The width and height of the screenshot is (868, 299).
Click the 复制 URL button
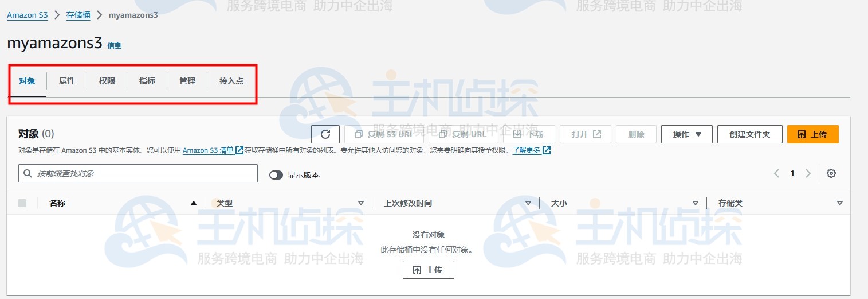pos(463,134)
